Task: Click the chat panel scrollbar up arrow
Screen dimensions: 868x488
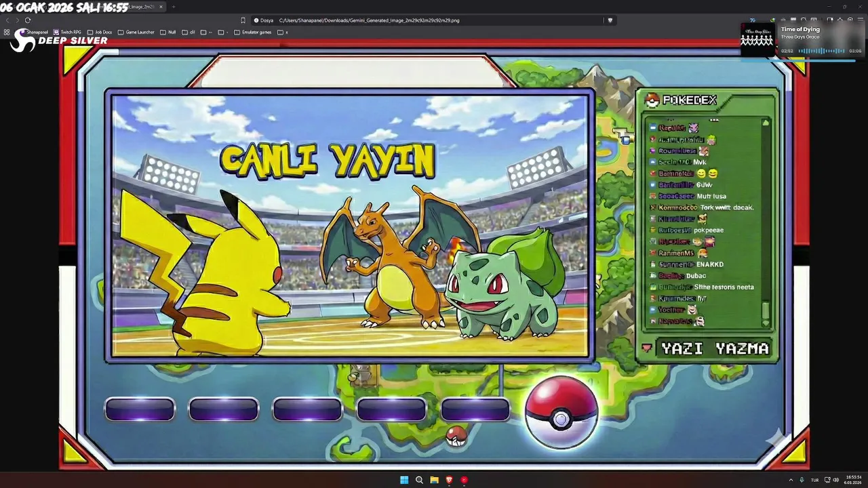Action: [766, 123]
